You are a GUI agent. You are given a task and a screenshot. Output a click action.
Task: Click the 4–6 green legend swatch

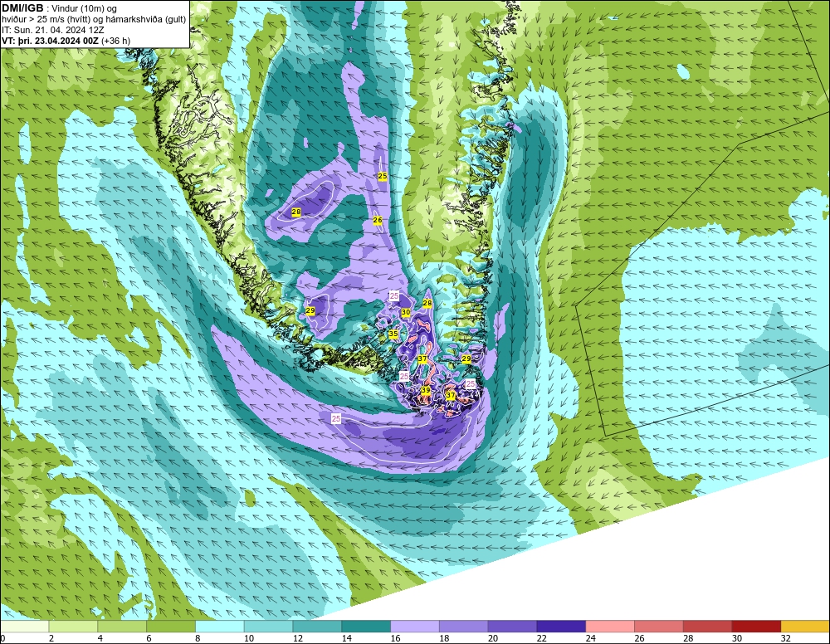coord(122,627)
